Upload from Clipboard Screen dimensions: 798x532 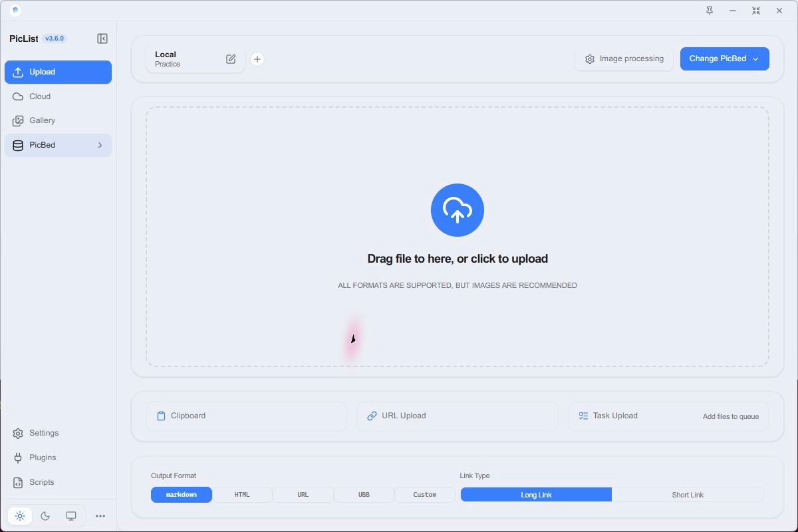pyautogui.click(x=246, y=416)
